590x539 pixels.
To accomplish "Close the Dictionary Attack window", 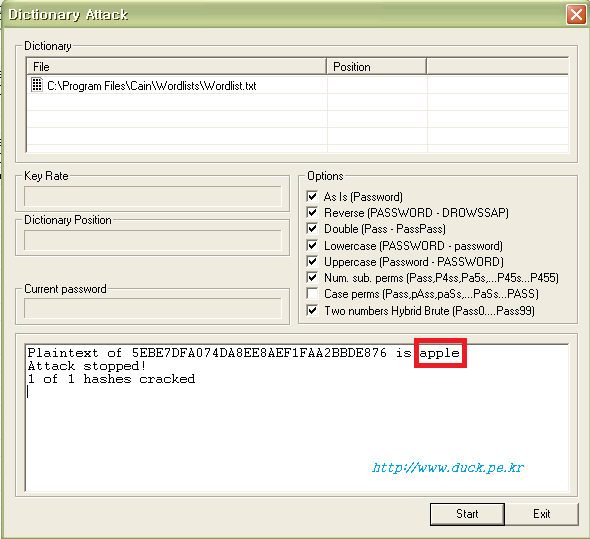I will (576, 15).
